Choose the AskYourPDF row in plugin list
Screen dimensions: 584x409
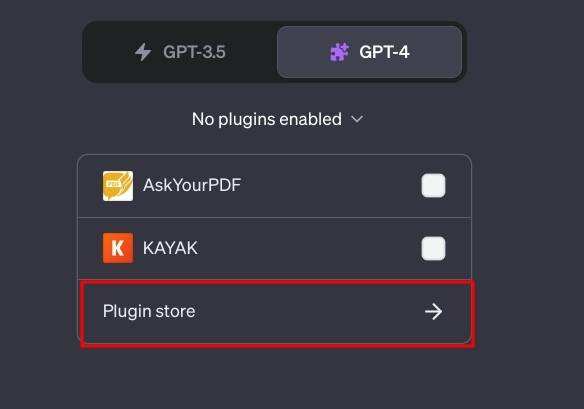274,186
